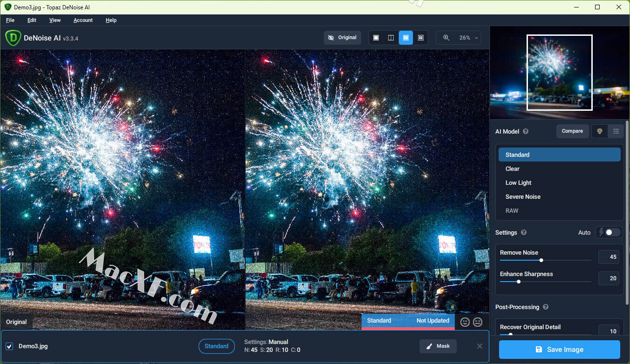Click the zoom magnifier icon

(446, 38)
